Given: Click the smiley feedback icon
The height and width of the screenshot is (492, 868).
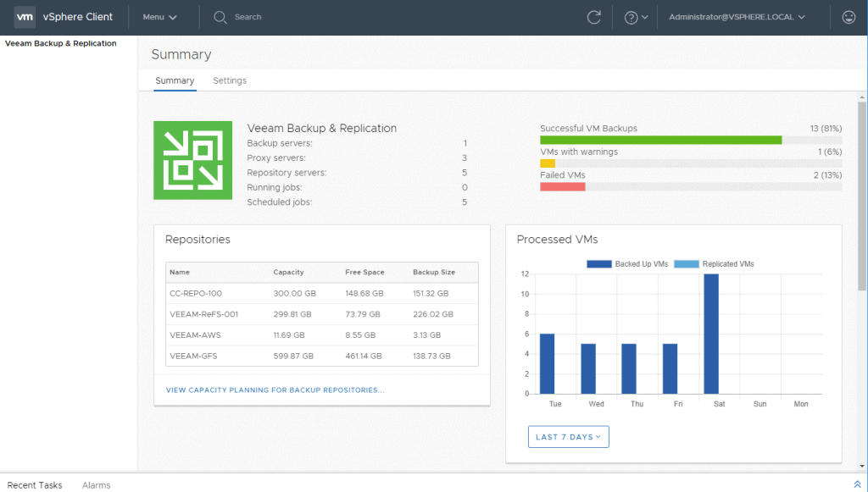Looking at the screenshot, I should 849,17.
